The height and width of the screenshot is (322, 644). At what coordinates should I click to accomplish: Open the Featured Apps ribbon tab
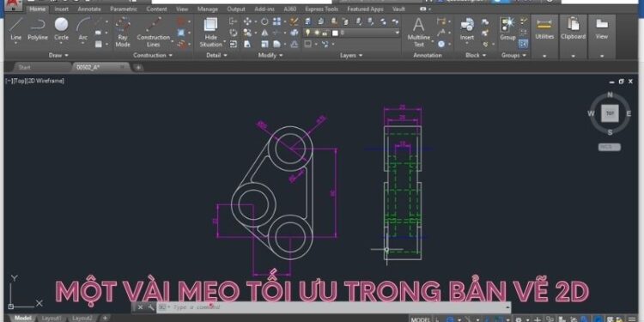pyautogui.click(x=365, y=9)
